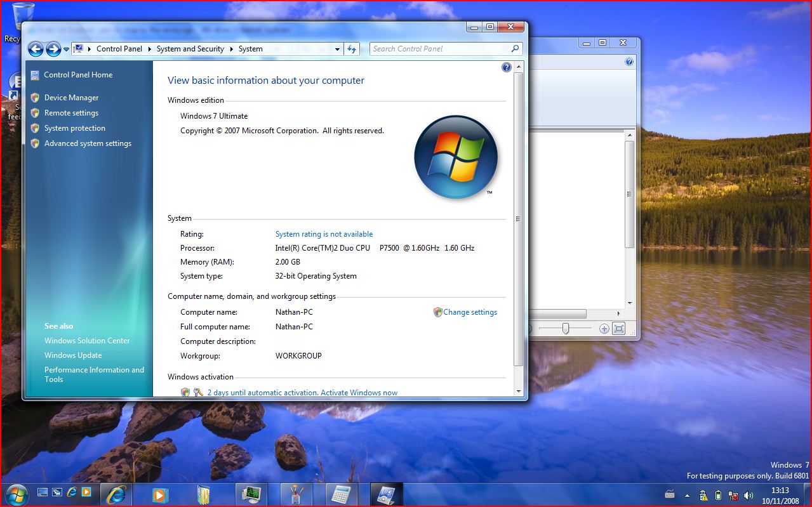Image resolution: width=812 pixels, height=507 pixels.
Task: Click the zoom slider handle in background window
Action: tap(565, 328)
